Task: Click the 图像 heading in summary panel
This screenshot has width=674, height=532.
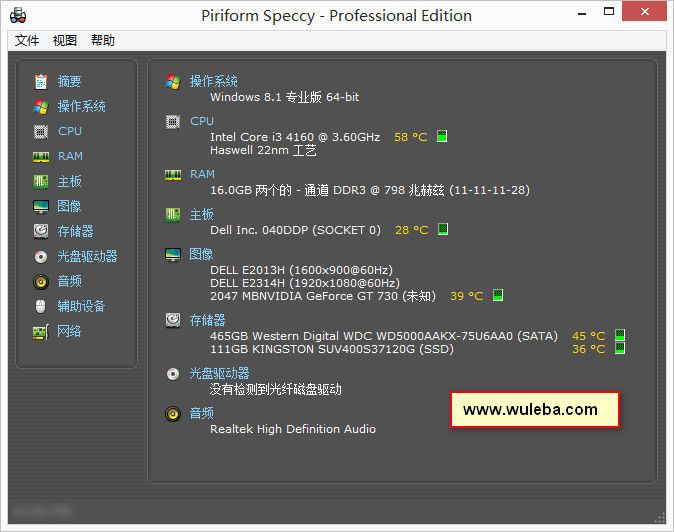Action: (x=201, y=254)
